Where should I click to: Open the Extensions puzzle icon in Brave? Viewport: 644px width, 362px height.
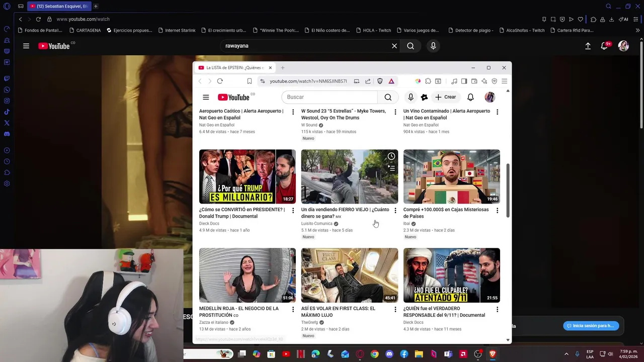click(428, 81)
